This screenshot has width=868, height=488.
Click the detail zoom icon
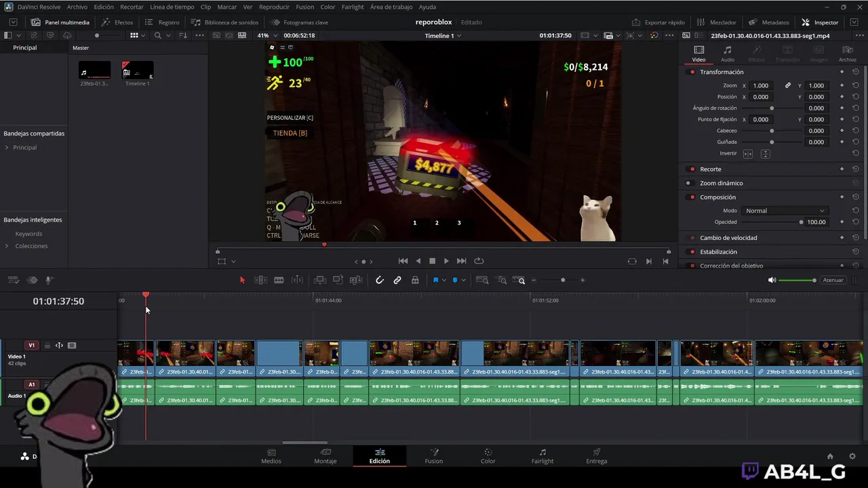[502, 280]
